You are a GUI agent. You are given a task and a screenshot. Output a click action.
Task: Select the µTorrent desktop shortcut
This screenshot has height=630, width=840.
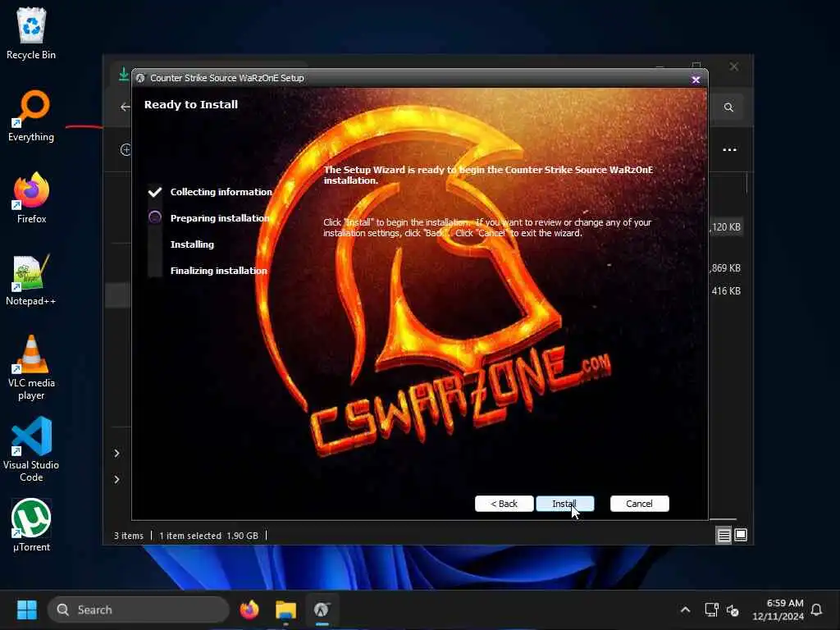31,526
